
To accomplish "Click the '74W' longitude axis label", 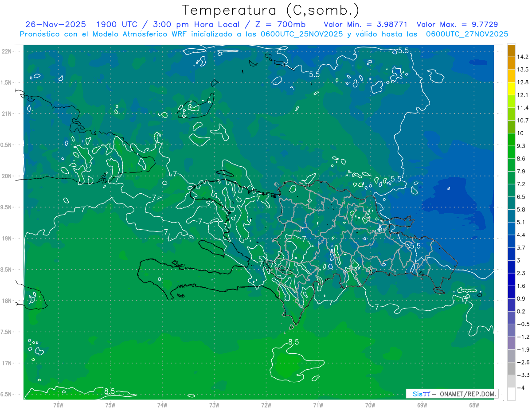I will click(x=162, y=405).
